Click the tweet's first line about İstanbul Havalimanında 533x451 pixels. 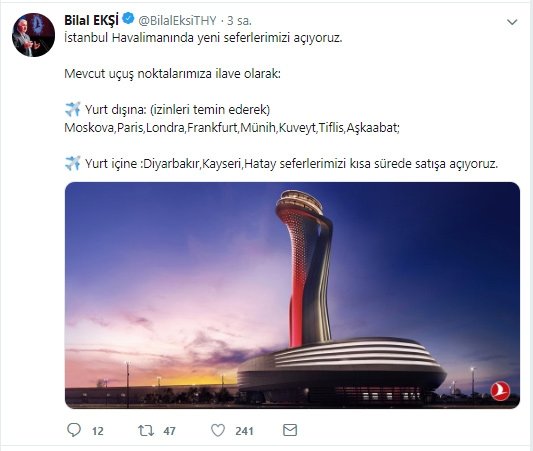[203, 38]
